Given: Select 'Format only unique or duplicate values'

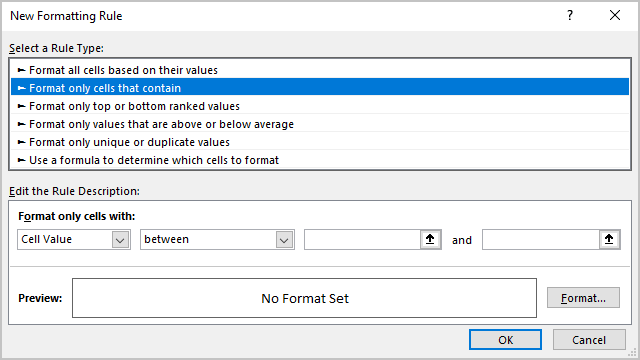Looking at the screenshot, I should click(x=320, y=142).
